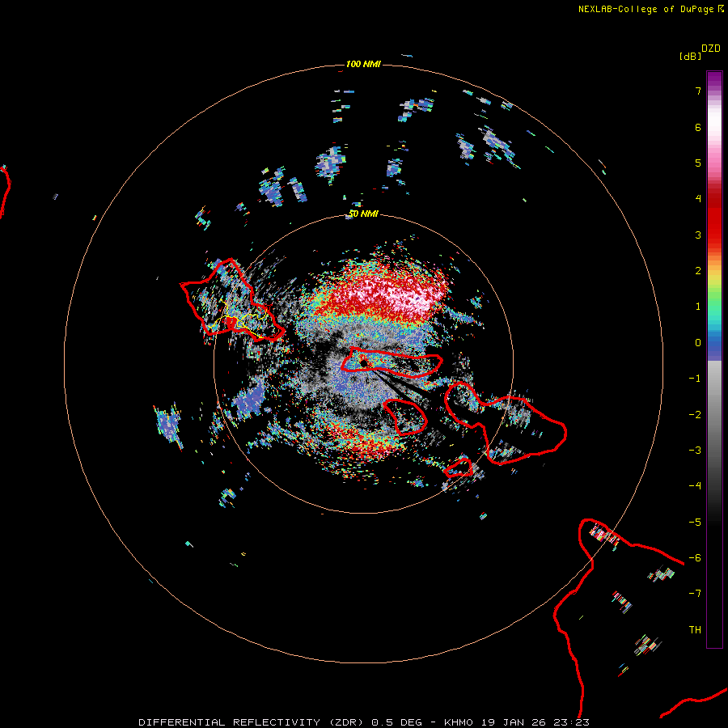Select the 50 NMI range ring label

[x=363, y=214]
